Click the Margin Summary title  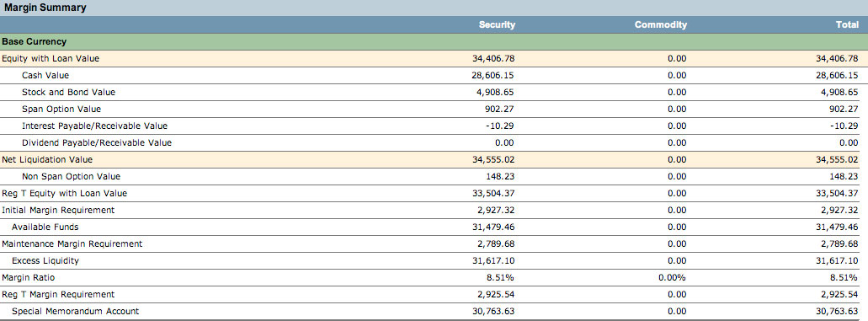point(45,8)
